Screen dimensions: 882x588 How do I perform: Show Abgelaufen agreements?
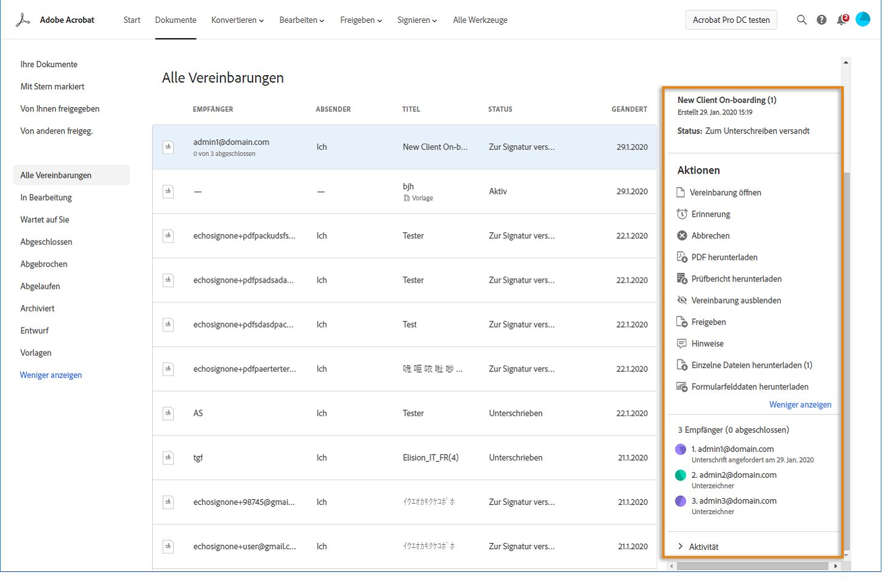click(x=40, y=286)
